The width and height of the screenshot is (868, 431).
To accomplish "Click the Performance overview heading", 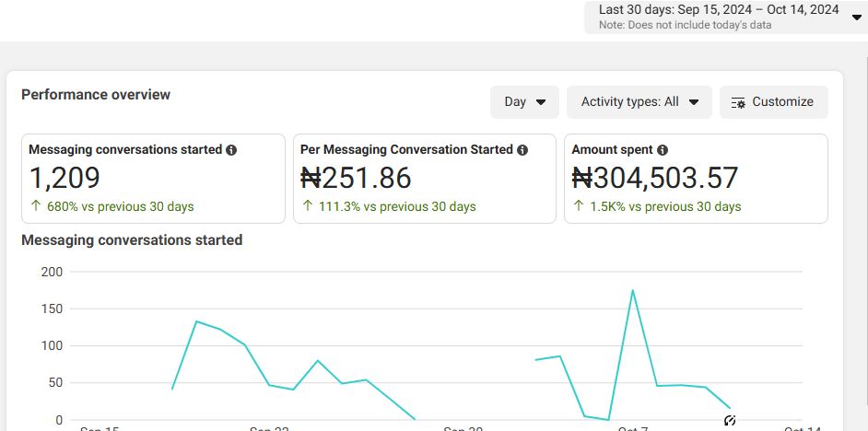I will click(96, 95).
